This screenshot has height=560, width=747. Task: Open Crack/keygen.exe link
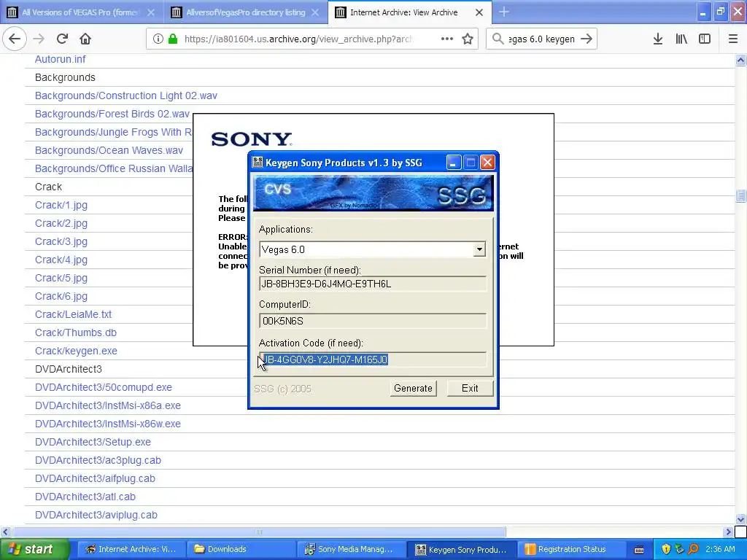click(76, 351)
